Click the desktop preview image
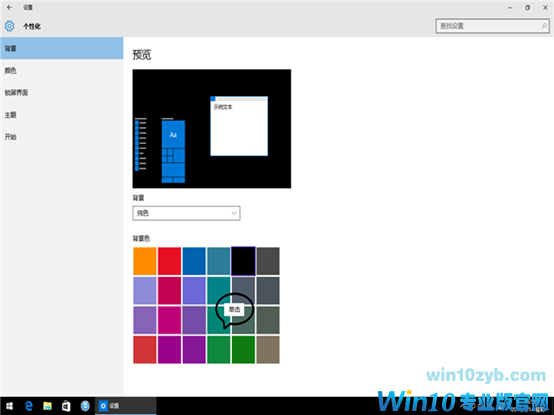This screenshot has width=554, height=415. [x=212, y=129]
